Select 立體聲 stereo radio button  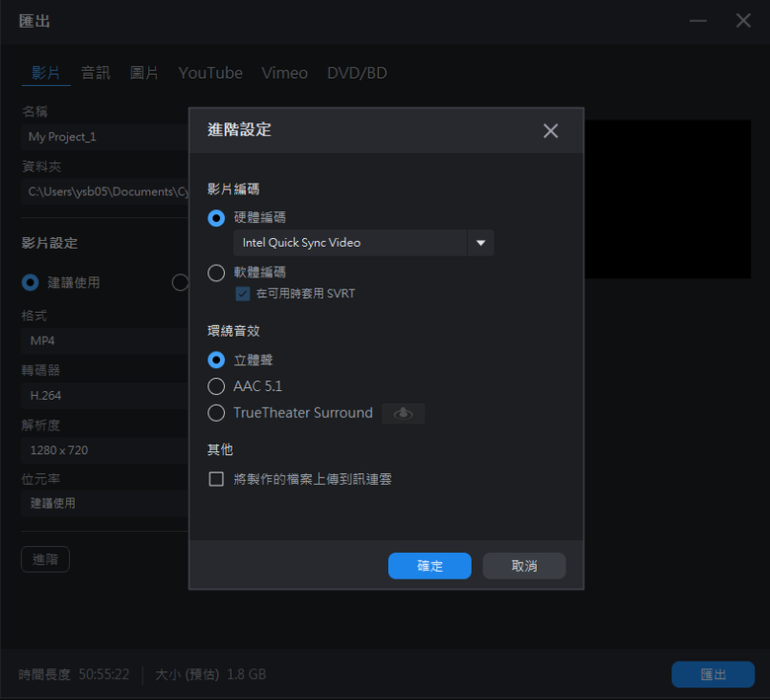tap(216, 360)
